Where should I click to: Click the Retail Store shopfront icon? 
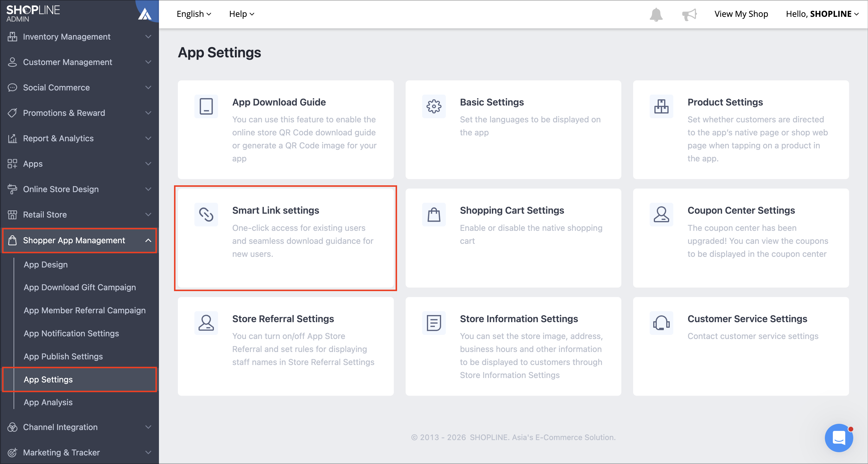tap(12, 215)
